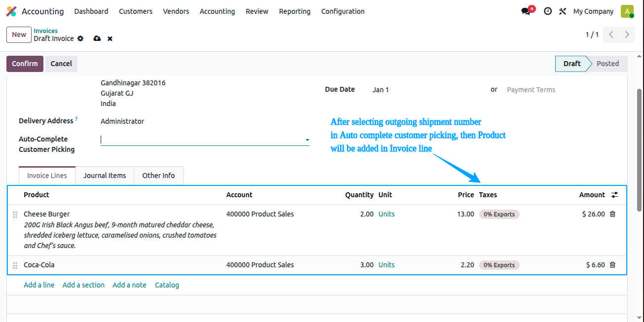Image resolution: width=644 pixels, height=322 pixels.
Task: Click the cloud save icon
Action: (x=97, y=38)
